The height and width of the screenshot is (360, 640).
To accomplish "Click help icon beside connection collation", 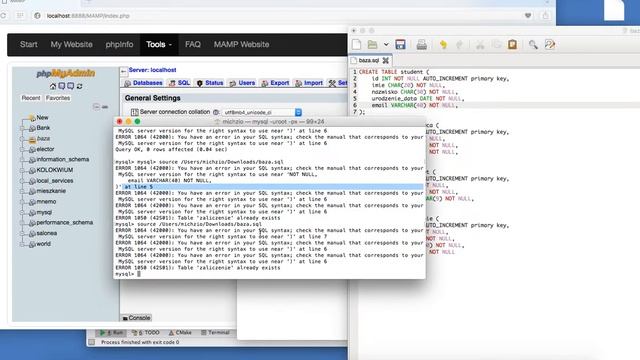I will tap(216, 112).
